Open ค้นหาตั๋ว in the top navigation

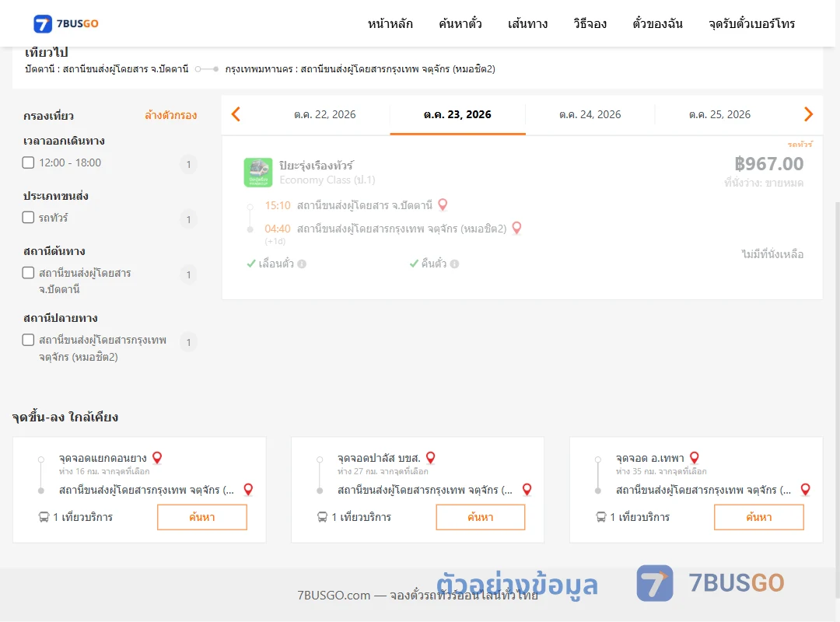(x=460, y=23)
